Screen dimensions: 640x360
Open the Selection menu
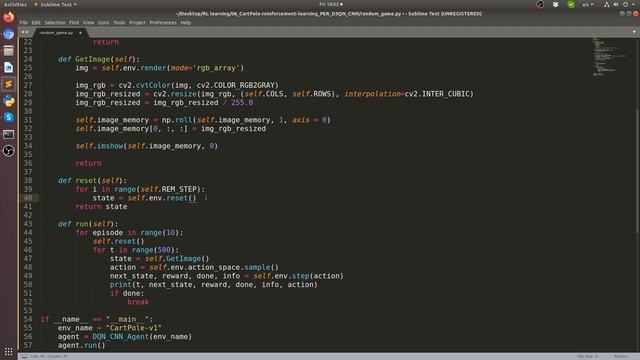click(x=55, y=23)
